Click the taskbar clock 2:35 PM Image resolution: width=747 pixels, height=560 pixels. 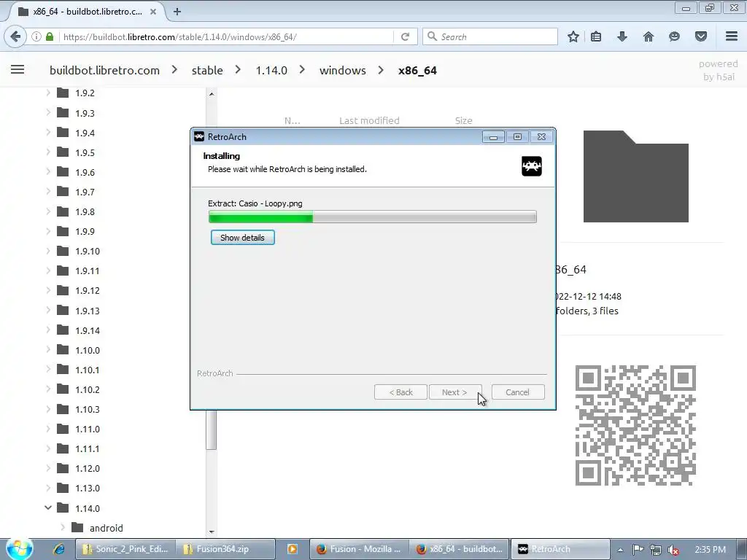(x=710, y=550)
